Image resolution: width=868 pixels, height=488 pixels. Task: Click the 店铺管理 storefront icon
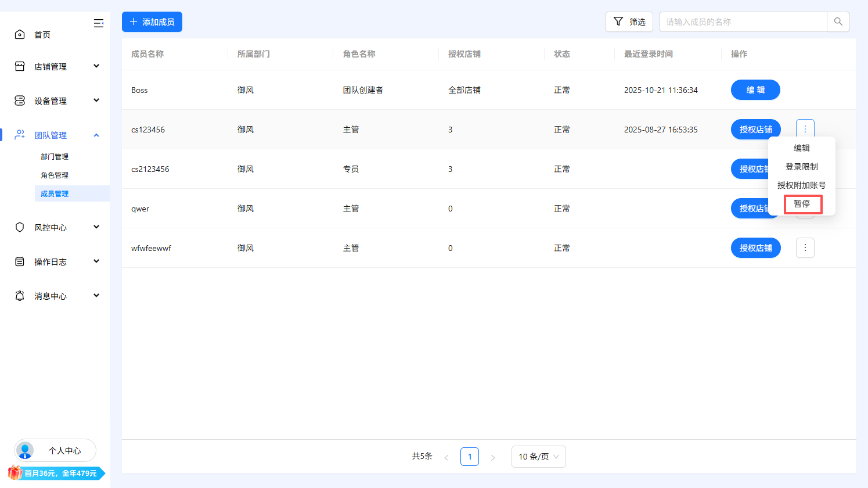[20, 66]
